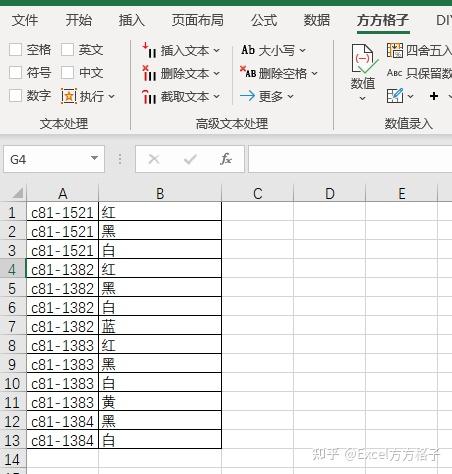Expand the 更多 dropdown arrow
Screen dimensions: 452x474
tap(290, 96)
